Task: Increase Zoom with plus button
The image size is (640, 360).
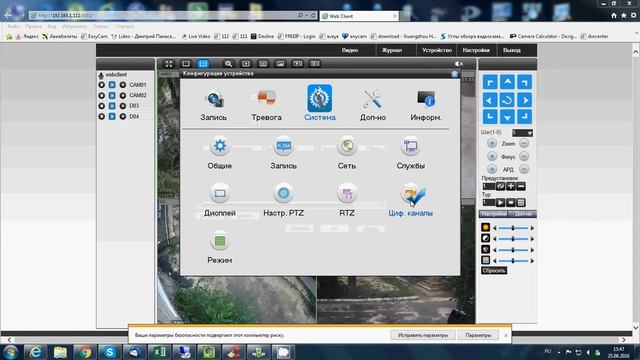Action: [492, 143]
